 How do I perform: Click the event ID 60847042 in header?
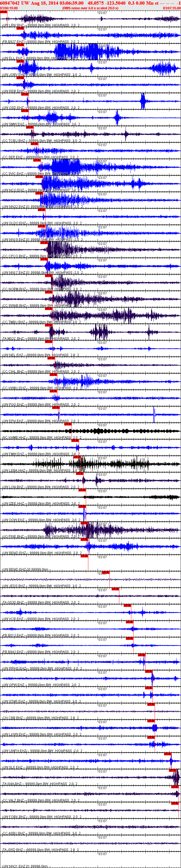pyautogui.click(x=10, y=3)
